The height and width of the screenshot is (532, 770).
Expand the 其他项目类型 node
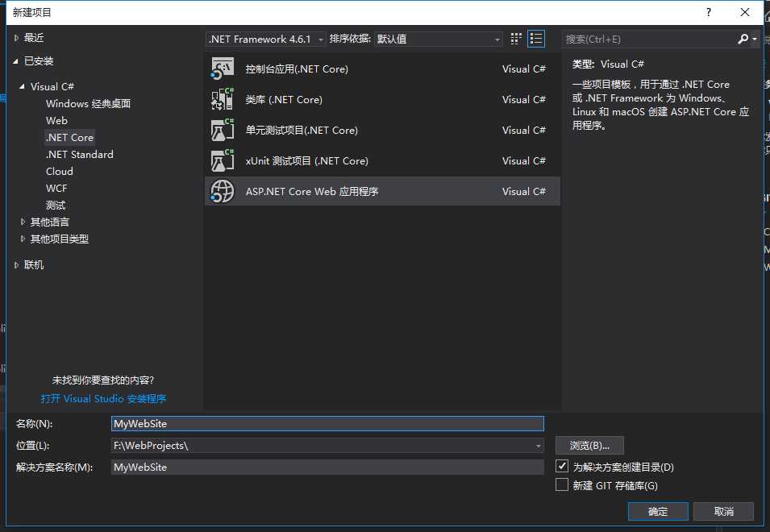[x=23, y=239]
